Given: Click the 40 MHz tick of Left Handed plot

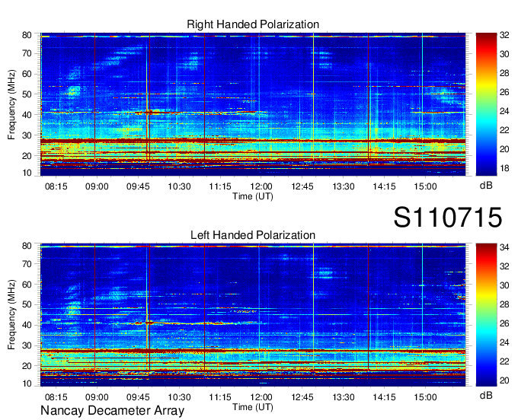Looking at the screenshot, I should tap(27, 325).
